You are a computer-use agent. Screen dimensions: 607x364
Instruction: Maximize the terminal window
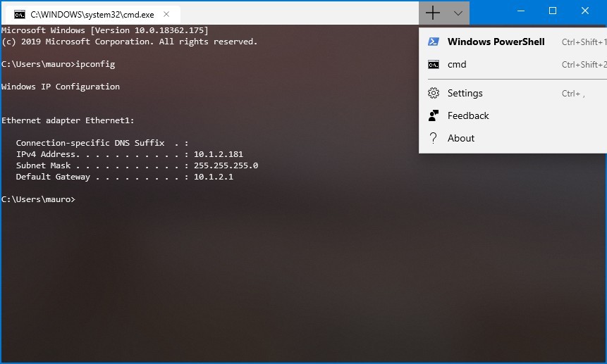(553, 11)
